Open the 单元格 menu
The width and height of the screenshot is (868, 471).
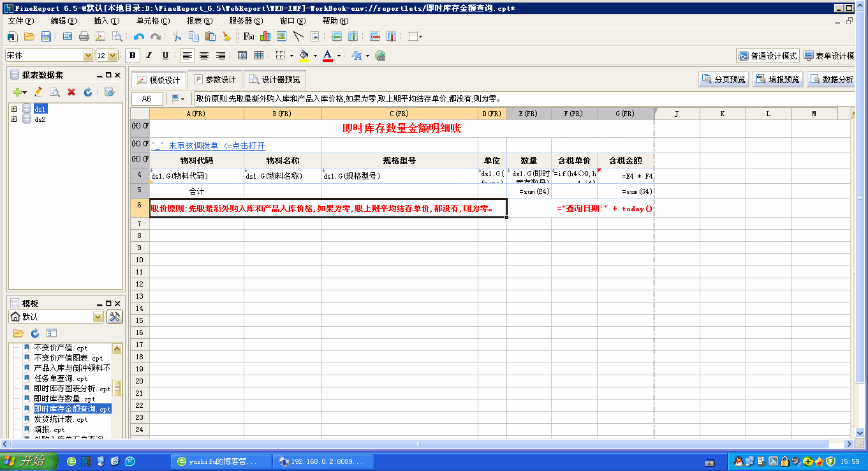coord(152,20)
